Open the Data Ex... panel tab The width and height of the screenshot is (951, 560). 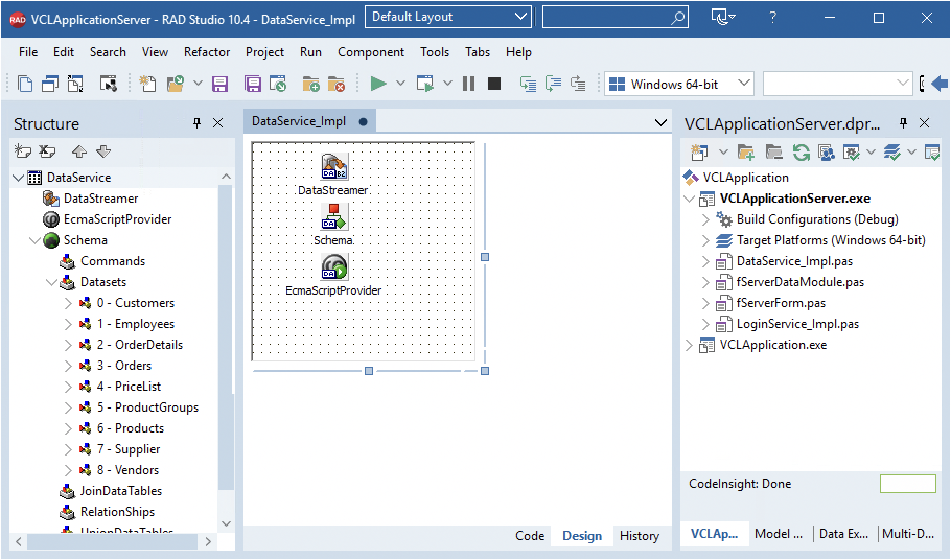point(843,534)
